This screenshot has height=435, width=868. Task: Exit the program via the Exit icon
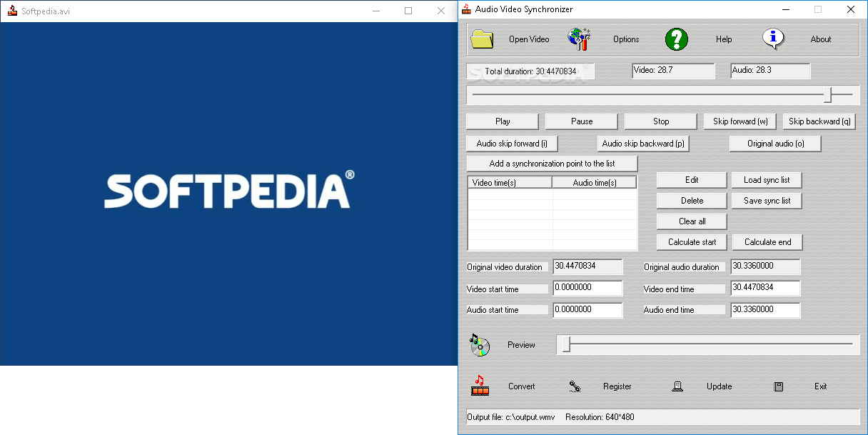coord(778,386)
